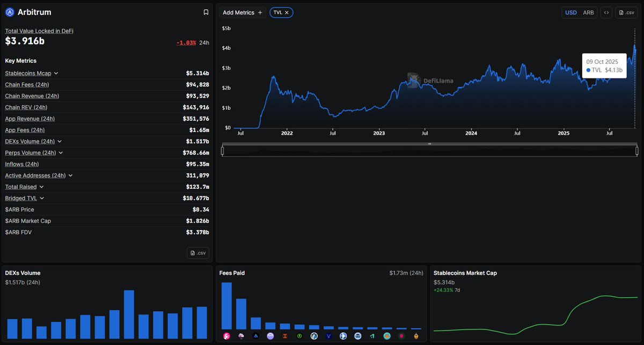This screenshot has width=644, height=345.
Task: Expand the Stablecoins Mcap row
Action: (56, 74)
